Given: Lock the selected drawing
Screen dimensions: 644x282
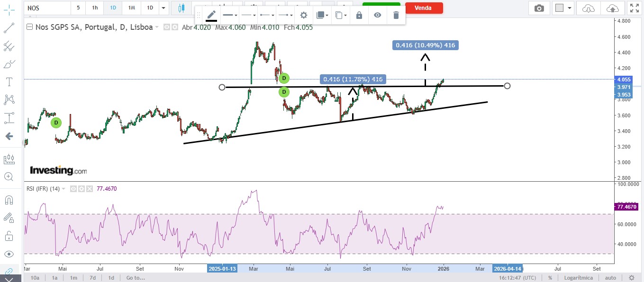Looking at the screenshot, I should coord(359,16).
